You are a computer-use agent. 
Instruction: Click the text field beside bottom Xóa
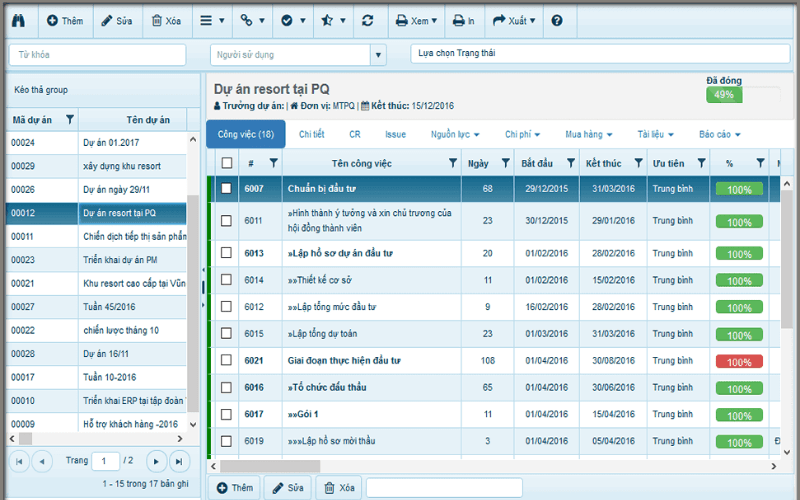tap(444, 488)
